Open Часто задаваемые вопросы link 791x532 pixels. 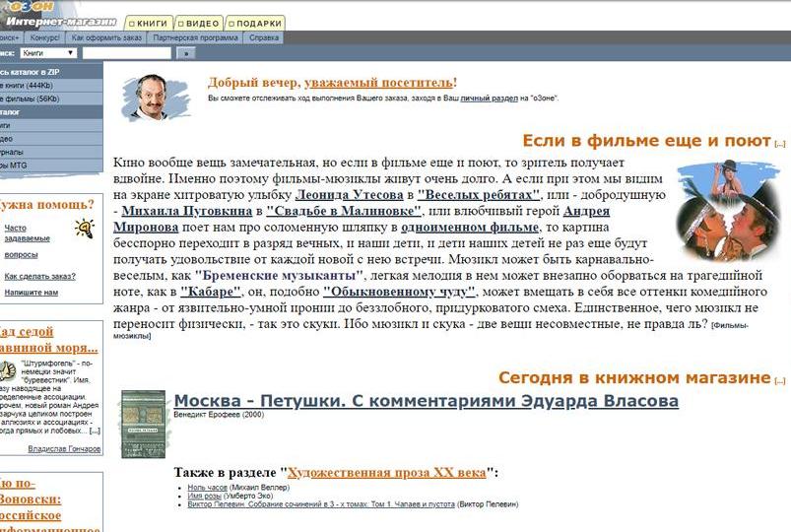coord(28,241)
